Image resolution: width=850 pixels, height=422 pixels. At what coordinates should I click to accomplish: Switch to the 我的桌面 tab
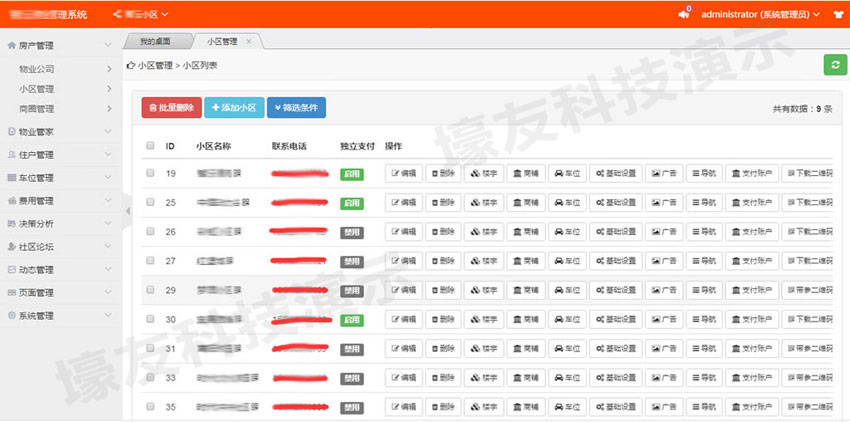tap(155, 41)
